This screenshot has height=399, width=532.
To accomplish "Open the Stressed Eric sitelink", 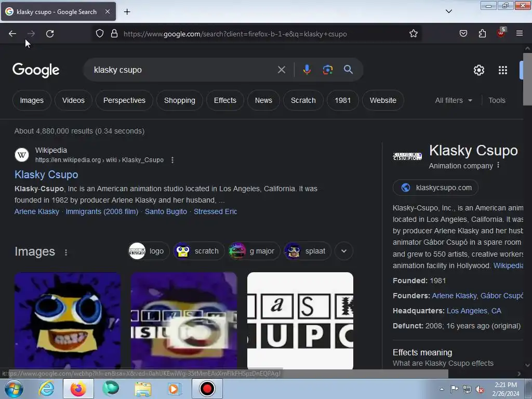I will tap(215, 211).
